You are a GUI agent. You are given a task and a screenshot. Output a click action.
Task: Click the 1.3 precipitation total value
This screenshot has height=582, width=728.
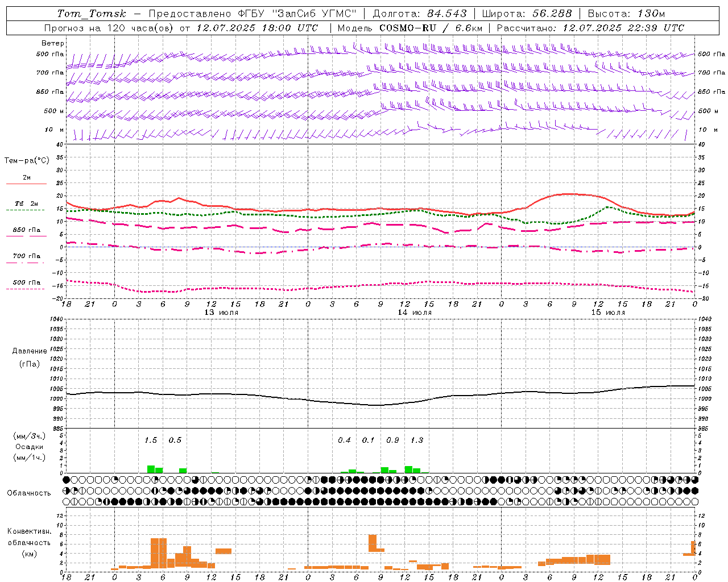click(417, 440)
